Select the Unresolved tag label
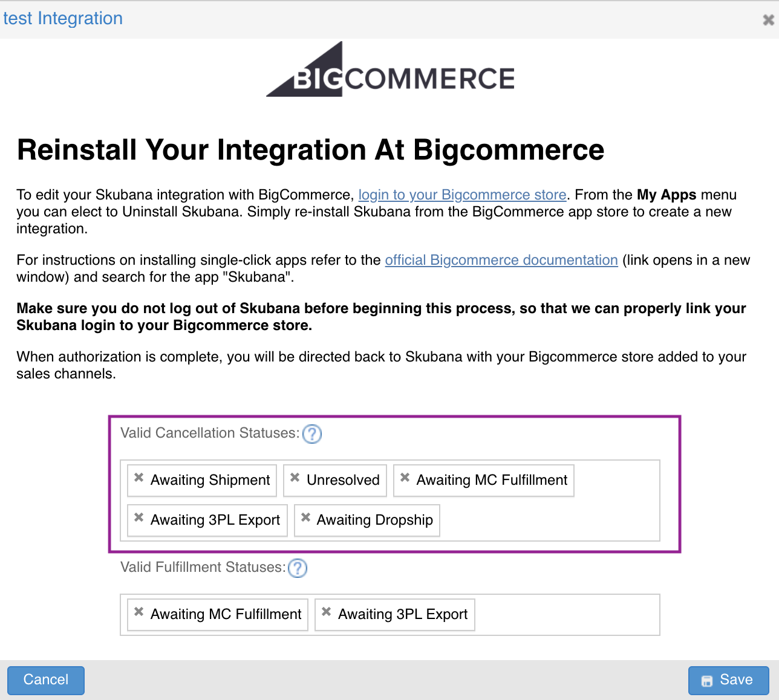779x700 pixels. click(x=343, y=480)
